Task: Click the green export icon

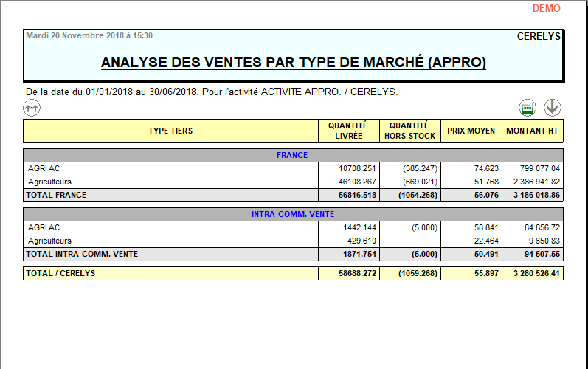Action: [527, 108]
